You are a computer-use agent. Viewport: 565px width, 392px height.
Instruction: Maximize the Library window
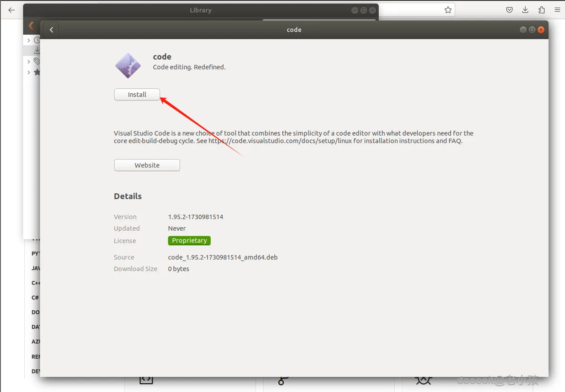tap(364, 10)
